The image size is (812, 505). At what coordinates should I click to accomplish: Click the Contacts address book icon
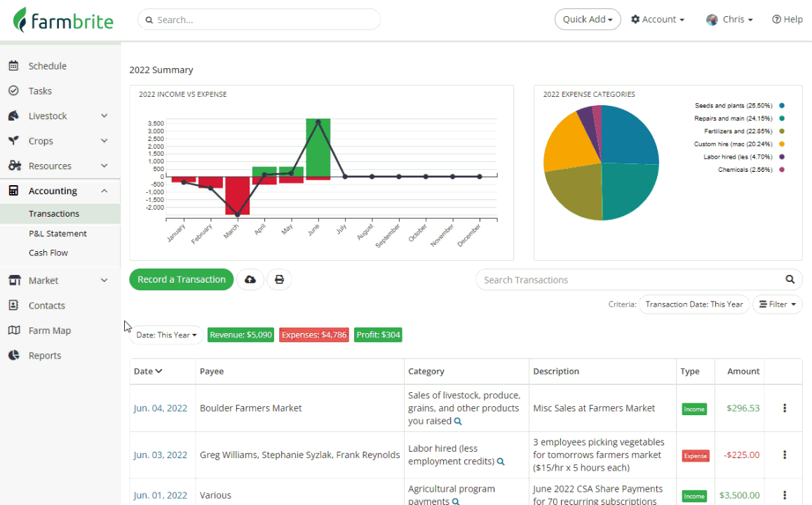coord(14,305)
